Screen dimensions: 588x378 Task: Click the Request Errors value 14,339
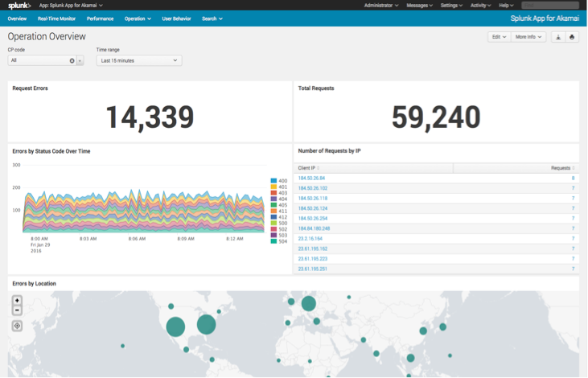(150, 117)
